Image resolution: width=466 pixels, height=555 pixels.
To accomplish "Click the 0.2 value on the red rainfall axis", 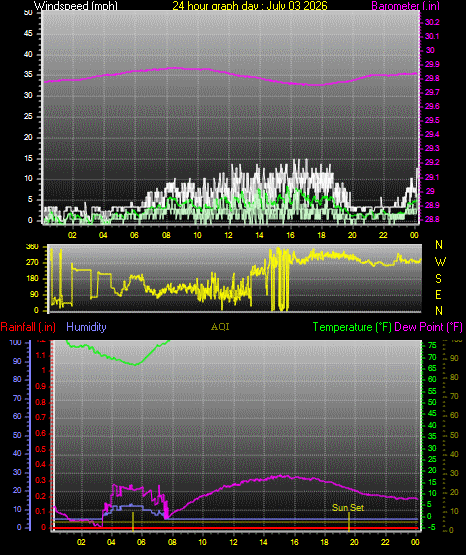I will click(41, 496).
